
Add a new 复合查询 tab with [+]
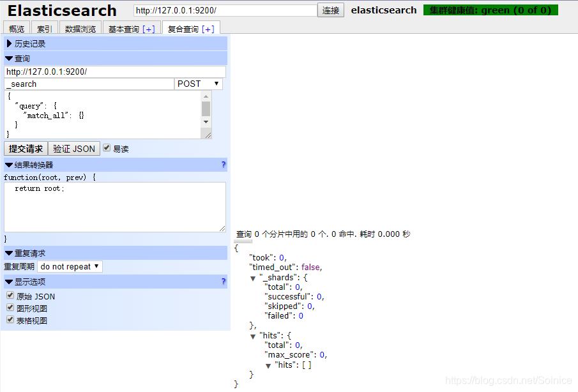coord(208,29)
